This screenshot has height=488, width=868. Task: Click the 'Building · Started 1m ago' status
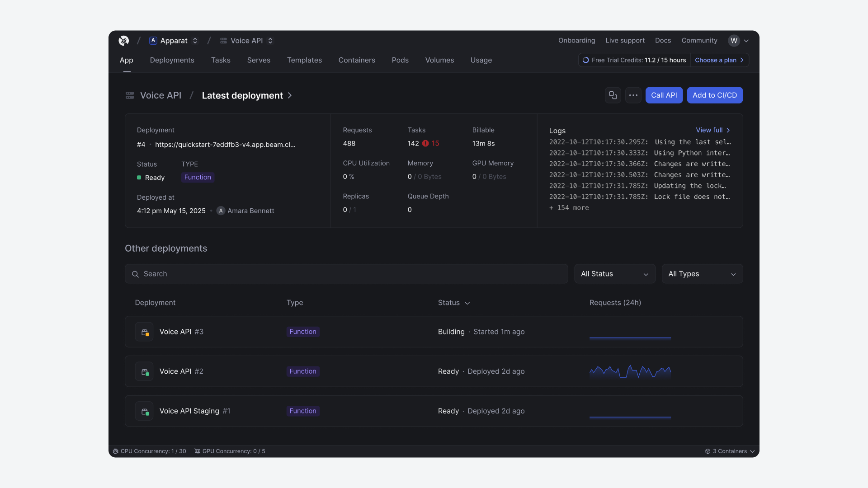coord(481,332)
